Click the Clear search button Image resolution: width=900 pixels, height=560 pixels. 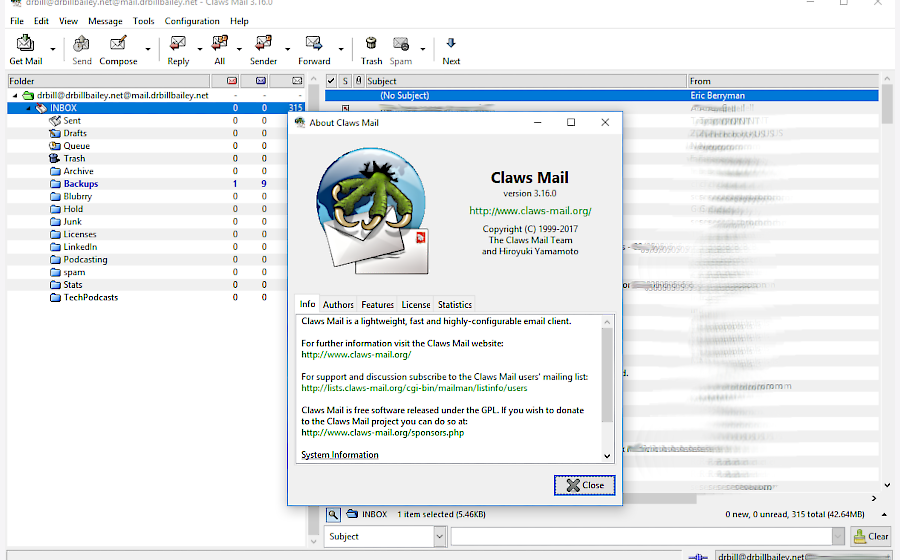[871, 536]
